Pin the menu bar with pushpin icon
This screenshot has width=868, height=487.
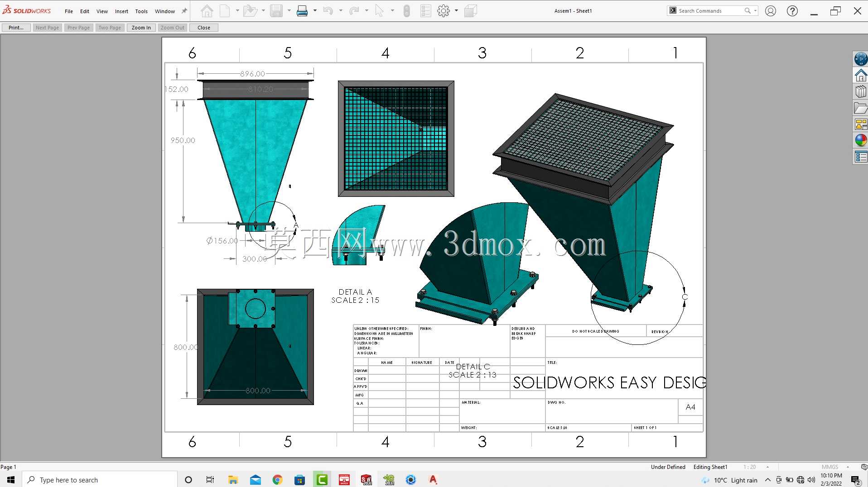(x=184, y=11)
